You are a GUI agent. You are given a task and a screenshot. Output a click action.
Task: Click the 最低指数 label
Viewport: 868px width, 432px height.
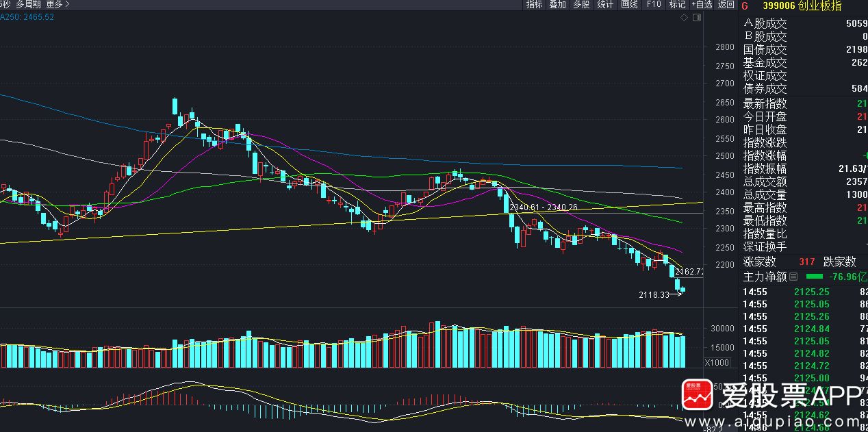765,220
